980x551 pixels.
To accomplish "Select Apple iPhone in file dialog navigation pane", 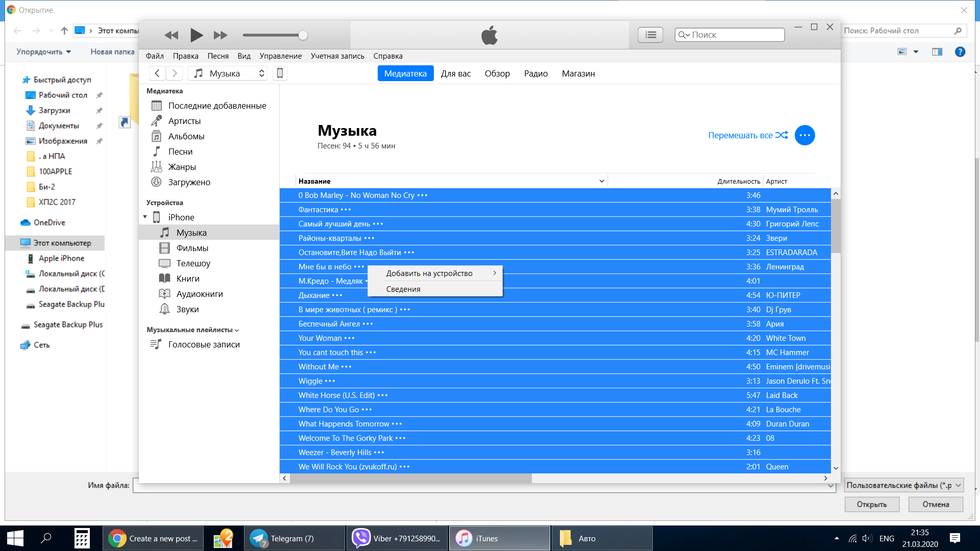I will tap(56, 258).
